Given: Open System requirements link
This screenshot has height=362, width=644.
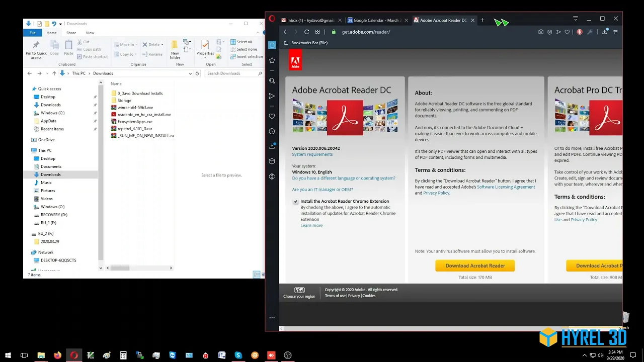Looking at the screenshot, I should click(312, 154).
